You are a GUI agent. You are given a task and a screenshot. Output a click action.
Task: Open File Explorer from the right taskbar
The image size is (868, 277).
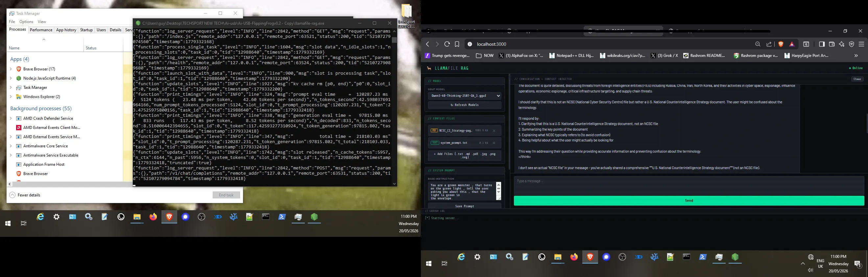click(558, 257)
